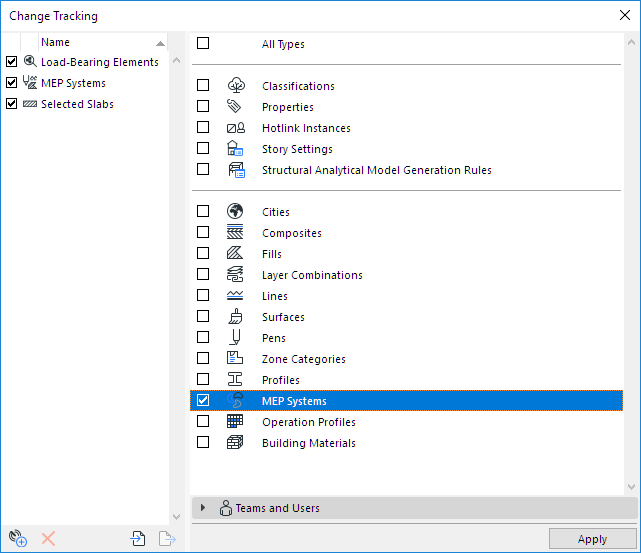This screenshot has width=641, height=553.
Task: Click the Surfaces paintbrush icon
Action: (x=236, y=317)
